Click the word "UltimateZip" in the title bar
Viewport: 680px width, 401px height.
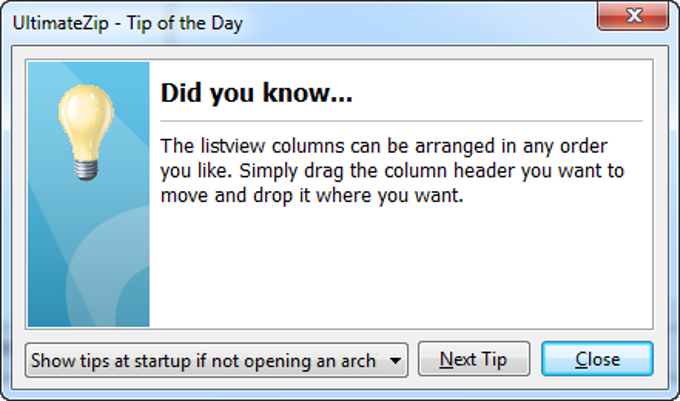coord(59,22)
